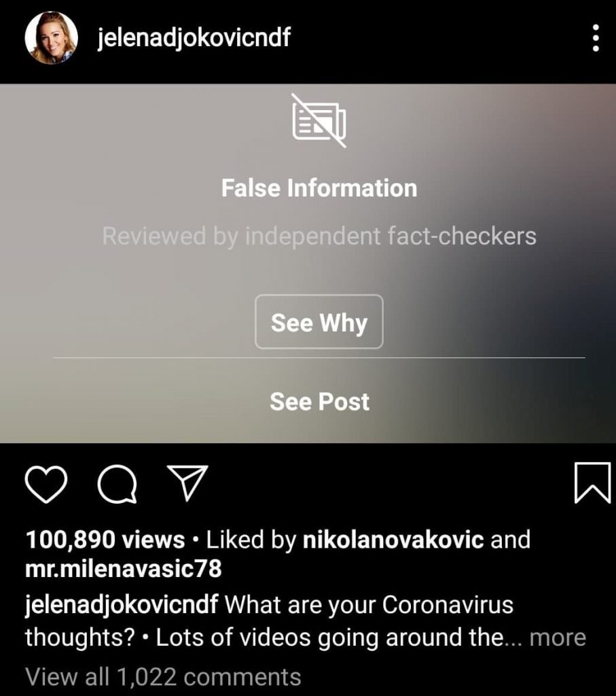Click the blurred post media area
616x696 pixels.
[x=308, y=263]
